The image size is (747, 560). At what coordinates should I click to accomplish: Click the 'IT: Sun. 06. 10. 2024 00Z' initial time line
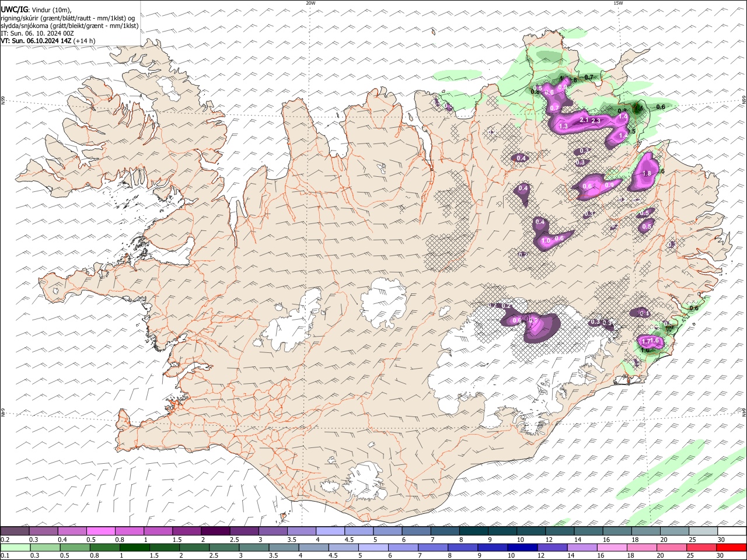click(x=37, y=33)
